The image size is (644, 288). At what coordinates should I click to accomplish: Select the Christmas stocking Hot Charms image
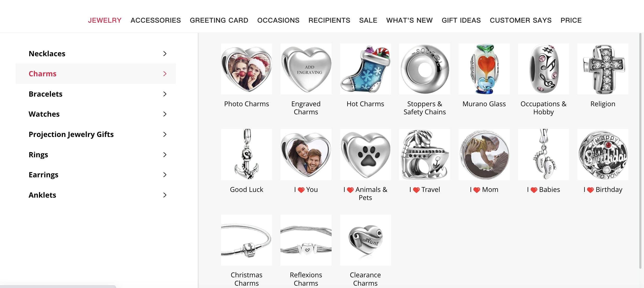pos(365,69)
